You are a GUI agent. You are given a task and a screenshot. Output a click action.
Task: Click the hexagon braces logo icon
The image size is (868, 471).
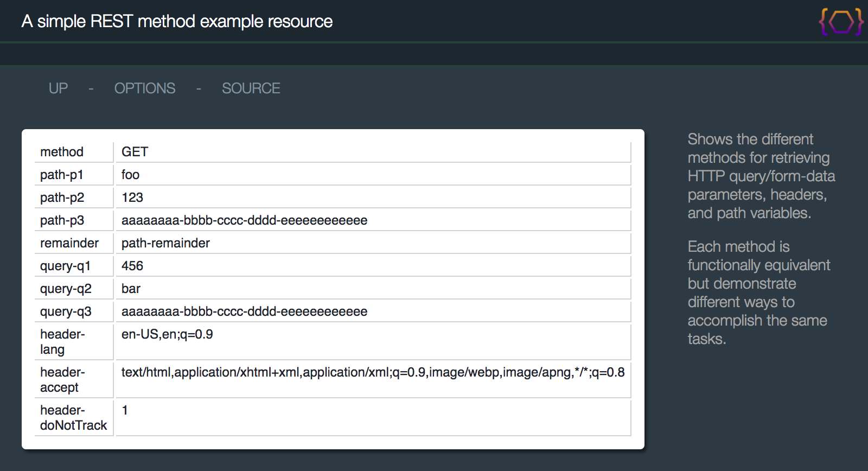point(841,22)
